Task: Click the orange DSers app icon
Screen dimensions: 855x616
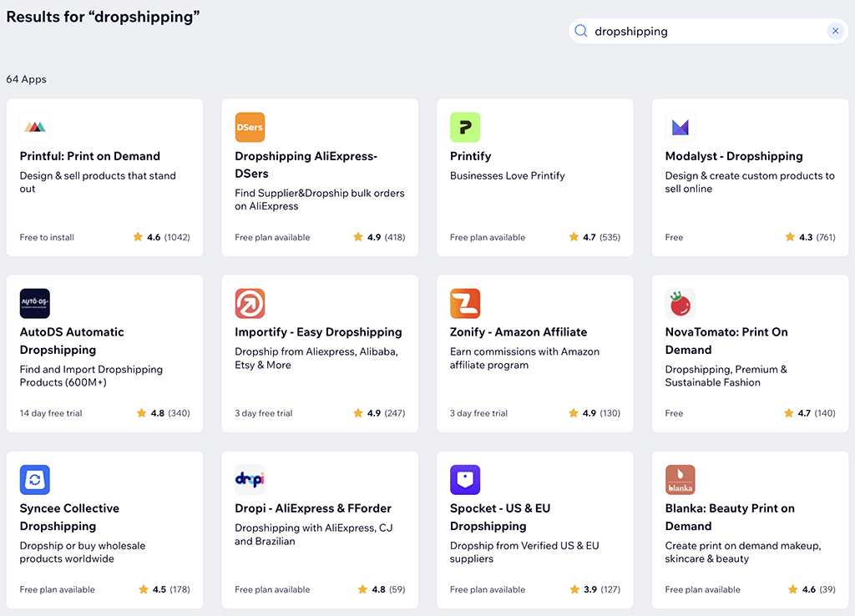Action: click(250, 127)
